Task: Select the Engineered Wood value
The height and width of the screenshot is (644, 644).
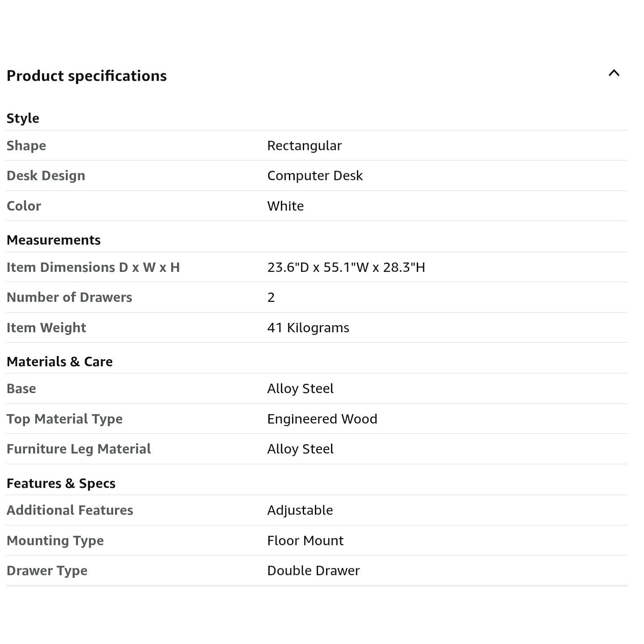Action: [322, 419]
